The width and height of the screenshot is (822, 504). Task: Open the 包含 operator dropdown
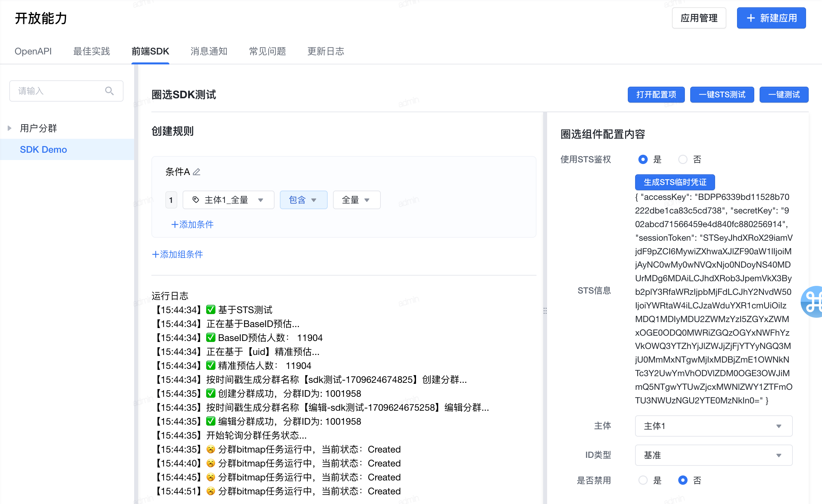(x=303, y=200)
